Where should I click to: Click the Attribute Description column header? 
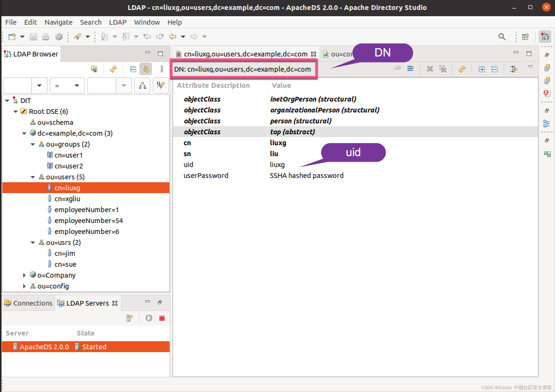click(213, 85)
